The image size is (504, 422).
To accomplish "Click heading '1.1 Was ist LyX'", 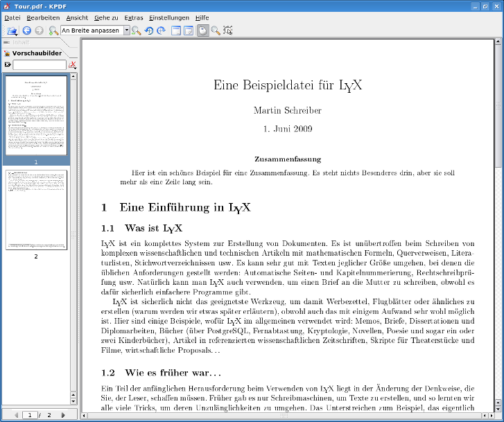I will pos(141,228).
